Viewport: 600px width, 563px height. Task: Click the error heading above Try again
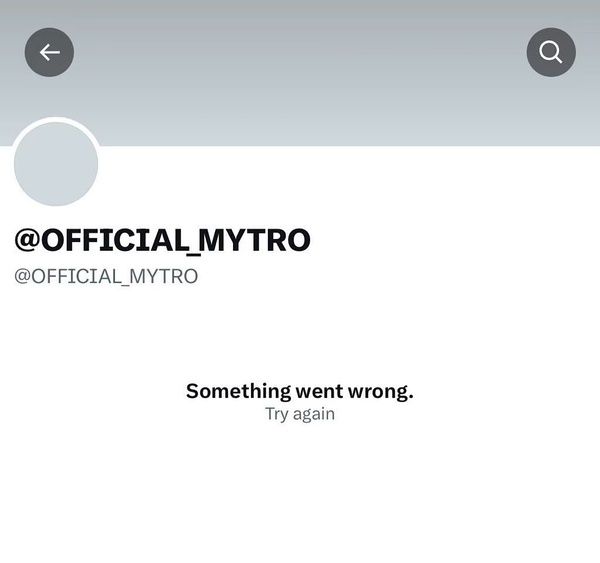tap(300, 391)
